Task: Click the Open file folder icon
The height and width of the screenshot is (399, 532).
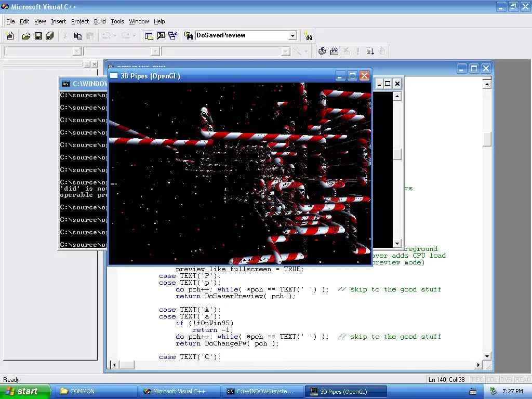Action: [26, 36]
